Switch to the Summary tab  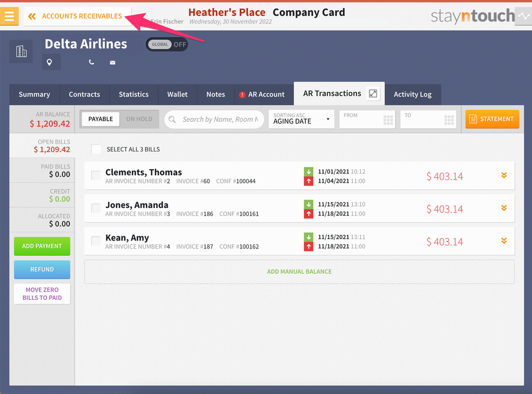pyautogui.click(x=34, y=95)
